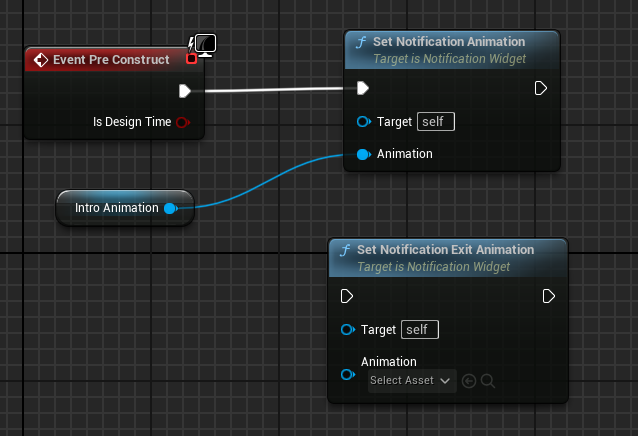
Task: Select the Set Notification Exit Animation node header
Action: 448,258
